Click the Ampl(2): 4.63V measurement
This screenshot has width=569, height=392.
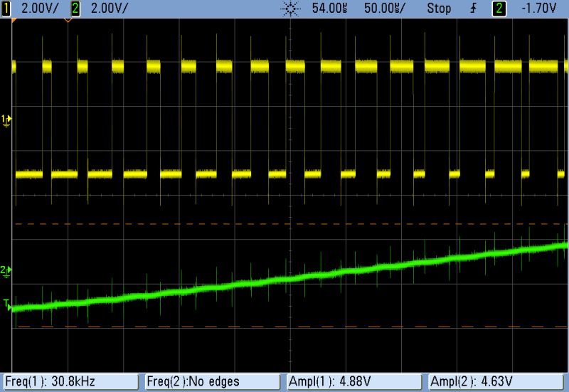(496, 381)
